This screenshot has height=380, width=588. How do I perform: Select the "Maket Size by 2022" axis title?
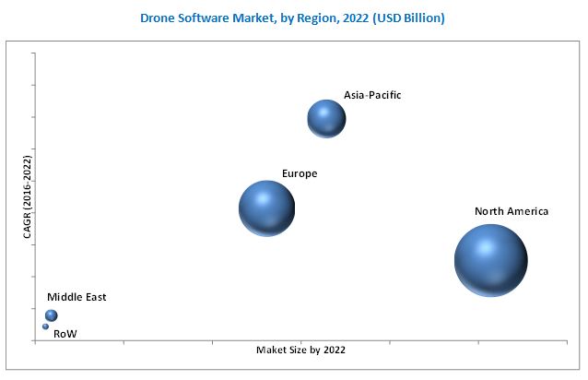[303, 350]
